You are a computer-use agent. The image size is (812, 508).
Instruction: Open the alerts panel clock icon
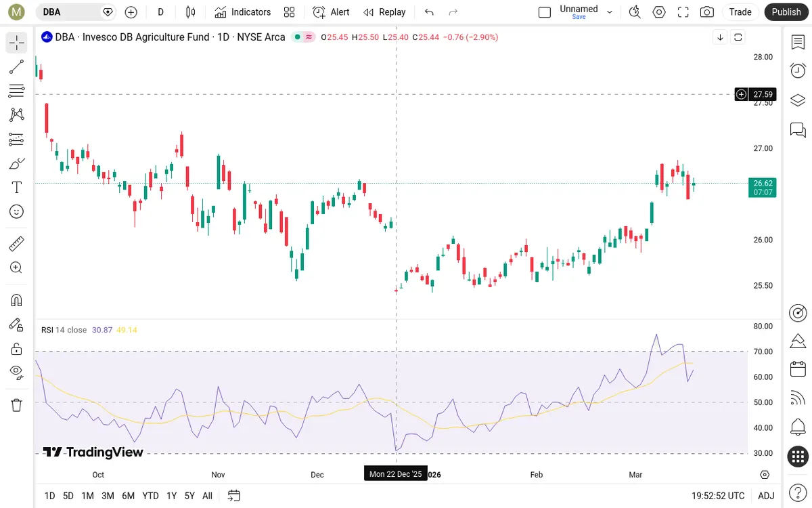point(798,70)
